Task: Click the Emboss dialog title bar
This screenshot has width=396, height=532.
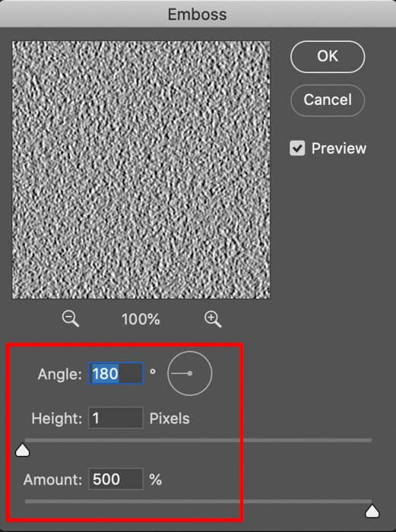Action: (198, 14)
